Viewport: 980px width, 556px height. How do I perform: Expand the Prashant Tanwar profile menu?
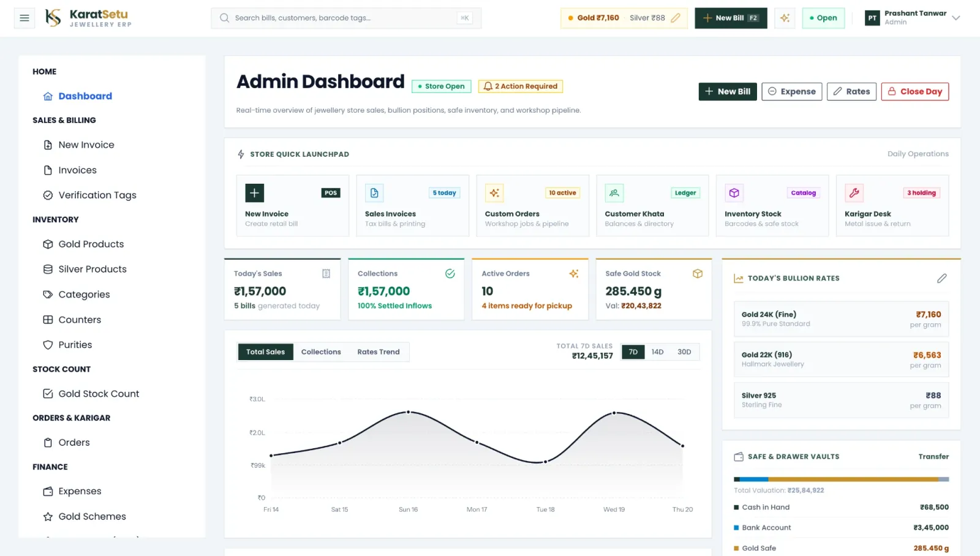point(913,18)
